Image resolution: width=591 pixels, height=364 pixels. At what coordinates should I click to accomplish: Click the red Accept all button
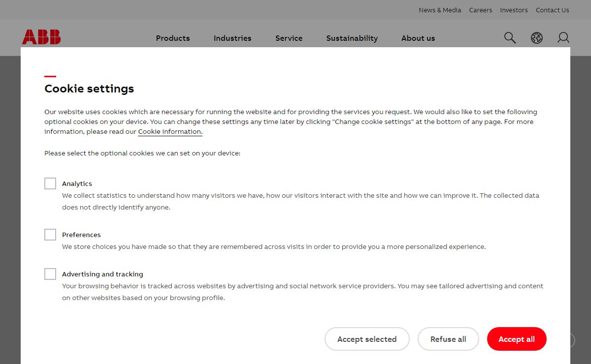517,339
